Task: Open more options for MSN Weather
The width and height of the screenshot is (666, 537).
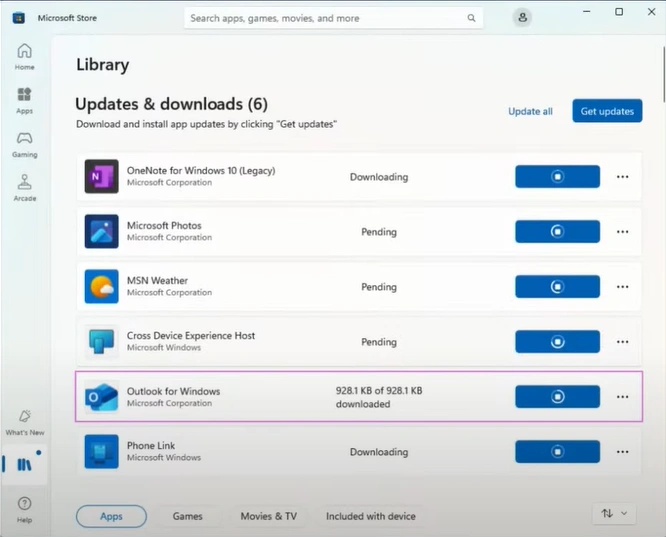Action: point(622,287)
